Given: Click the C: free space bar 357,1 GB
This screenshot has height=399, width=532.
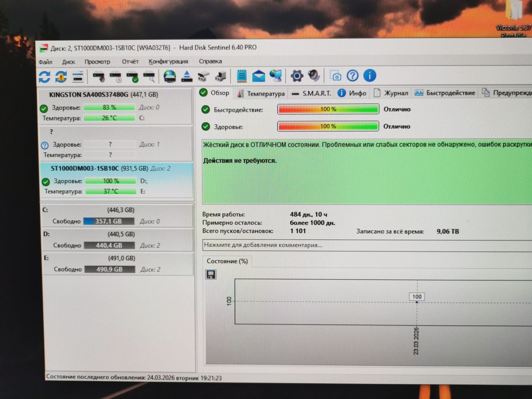Looking at the screenshot, I should click(x=109, y=221).
